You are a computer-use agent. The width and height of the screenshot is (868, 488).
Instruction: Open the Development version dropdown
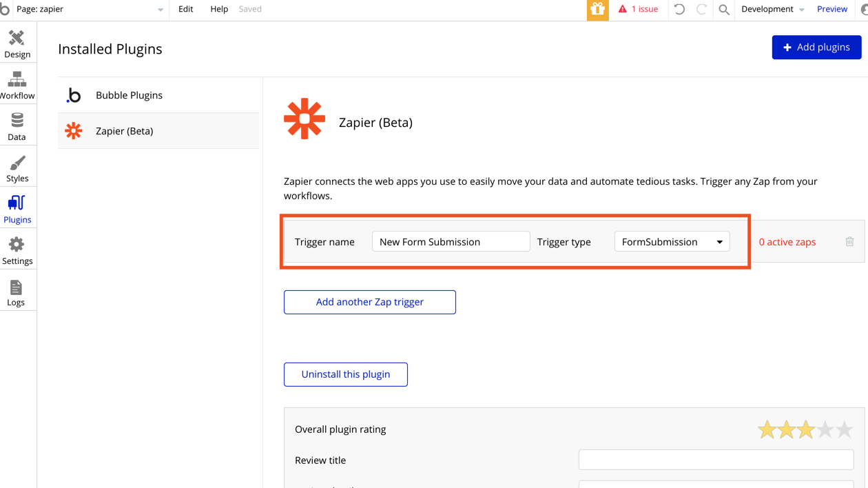coord(772,9)
